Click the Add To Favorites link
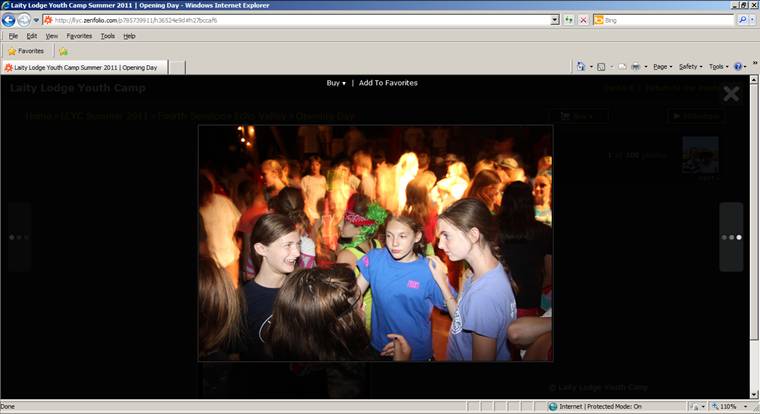This screenshot has height=414, width=760. pos(388,83)
